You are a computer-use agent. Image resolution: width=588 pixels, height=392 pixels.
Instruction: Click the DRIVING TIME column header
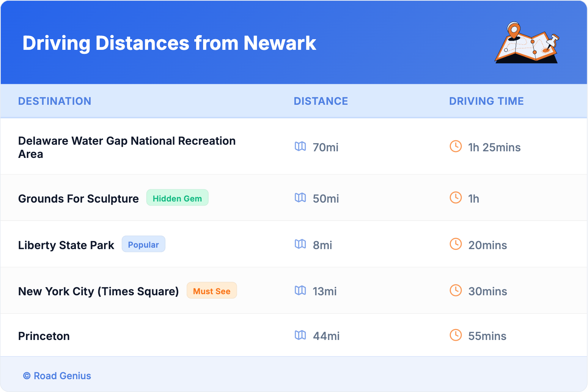[x=486, y=101]
